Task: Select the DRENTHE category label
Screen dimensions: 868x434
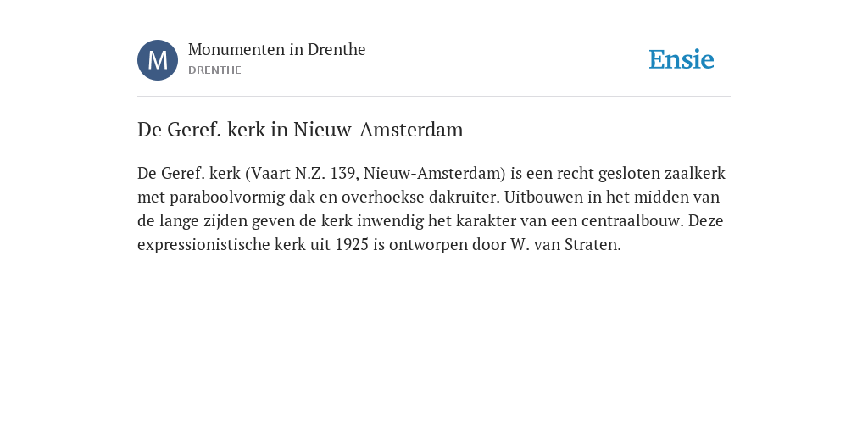Action: pyautogui.click(x=214, y=70)
